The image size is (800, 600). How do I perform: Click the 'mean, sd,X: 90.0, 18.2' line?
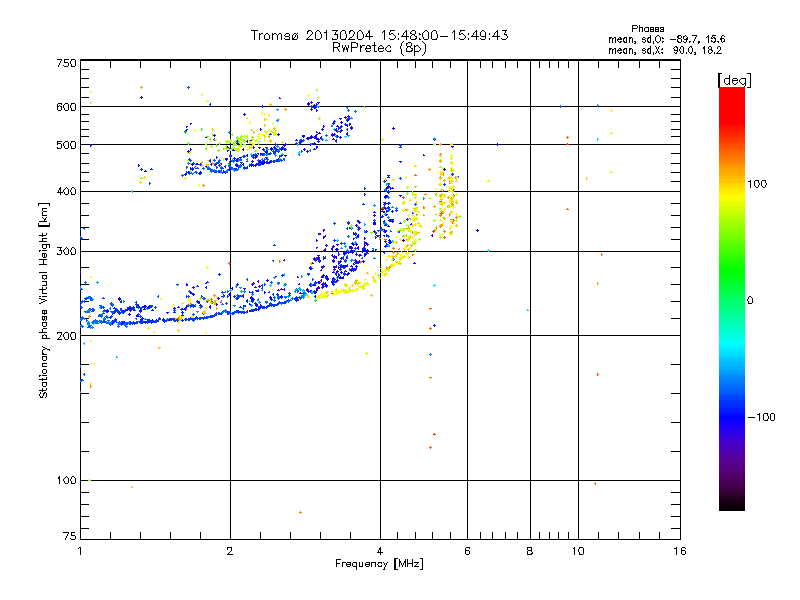click(x=665, y=50)
